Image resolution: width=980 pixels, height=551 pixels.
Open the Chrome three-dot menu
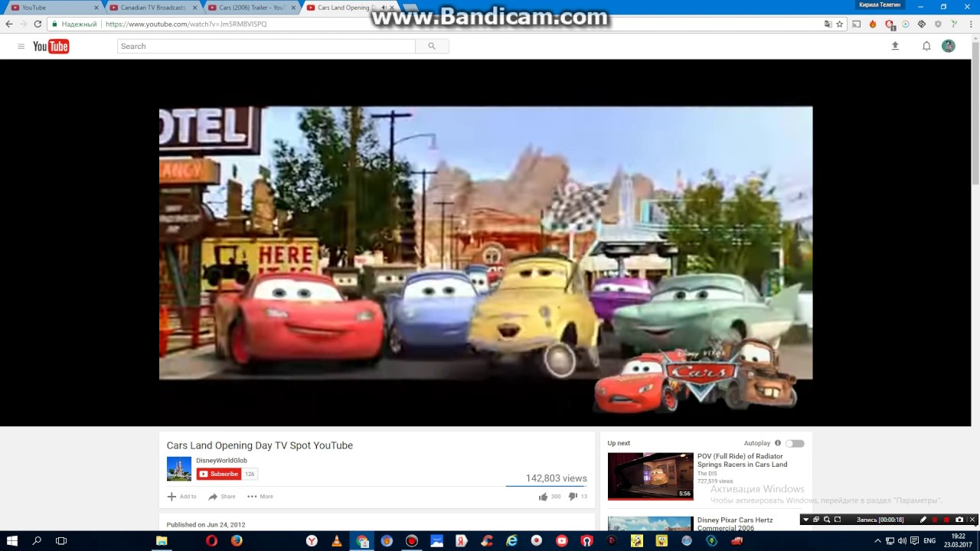pyautogui.click(x=970, y=24)
